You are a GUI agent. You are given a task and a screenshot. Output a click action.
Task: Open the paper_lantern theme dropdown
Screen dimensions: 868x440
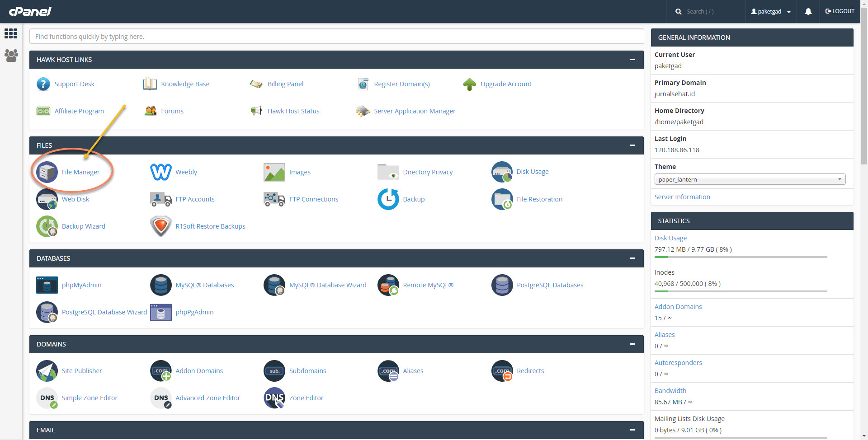tap(750, 179)
